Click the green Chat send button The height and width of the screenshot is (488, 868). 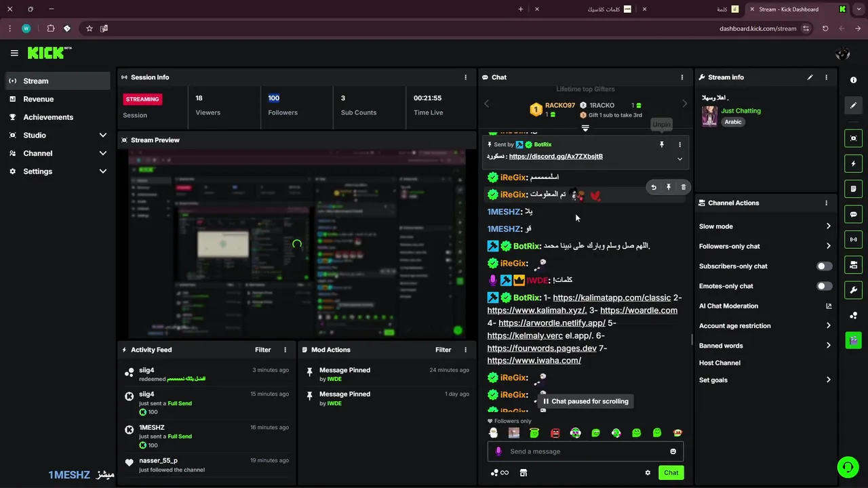[671, 472]
